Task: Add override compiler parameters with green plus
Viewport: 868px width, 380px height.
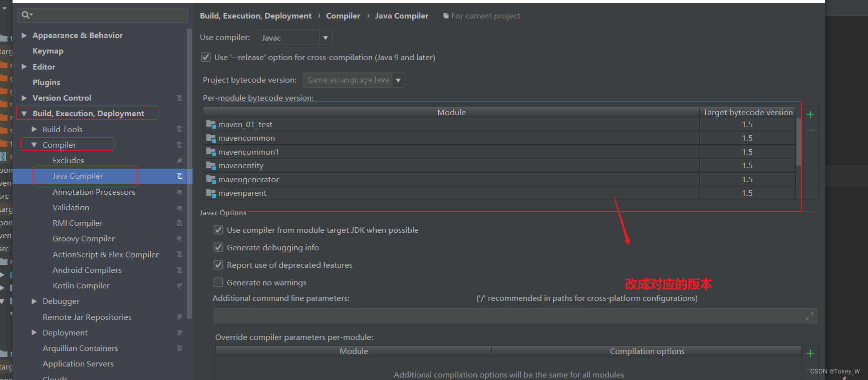Action: coord(810,353)
